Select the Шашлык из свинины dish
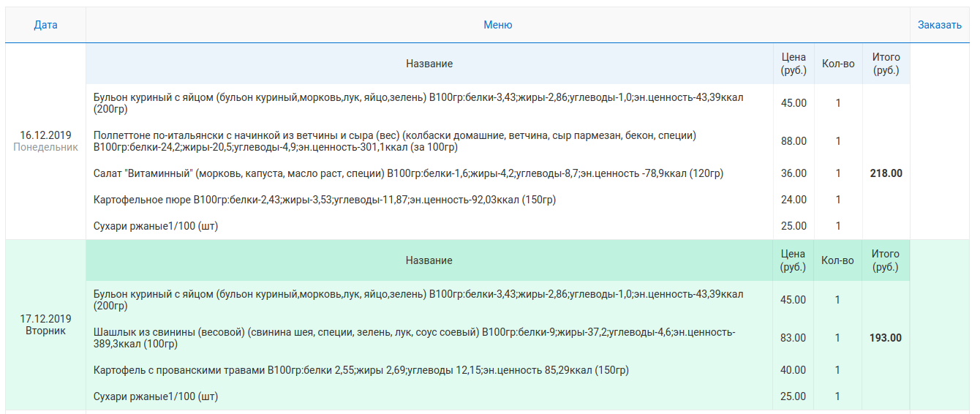 (414, 338)
